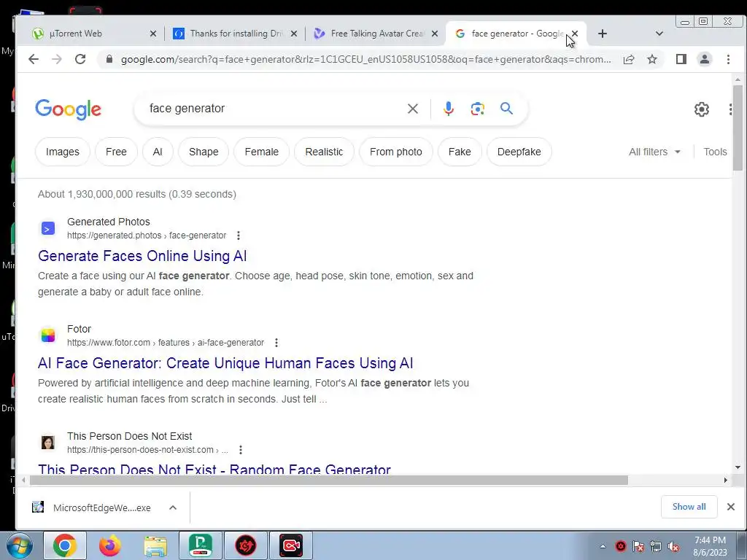Open the Chrome three-dot menu

pyautogui.click(x=728, y=59)
